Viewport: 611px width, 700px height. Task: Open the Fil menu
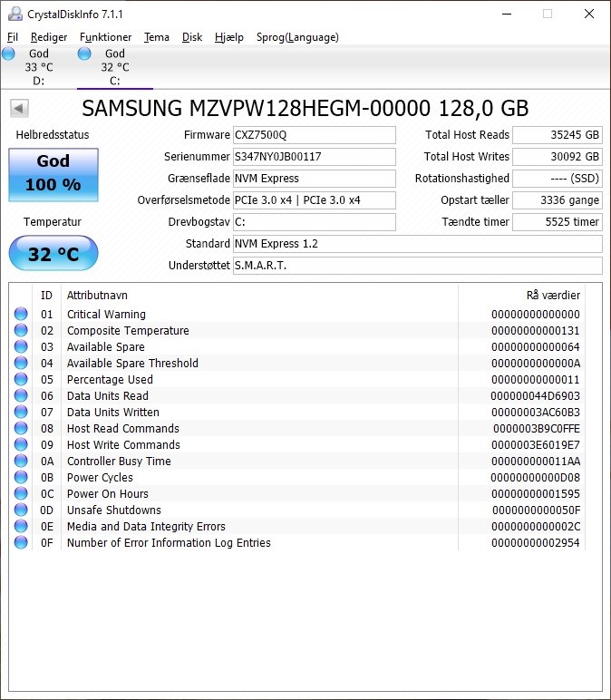[x=13, y=37]
